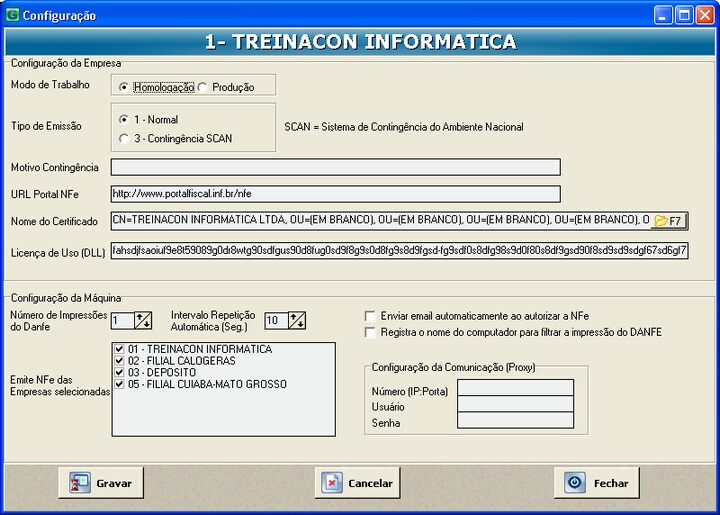
Task: Click the Gravar save icon
Action: 80,483
